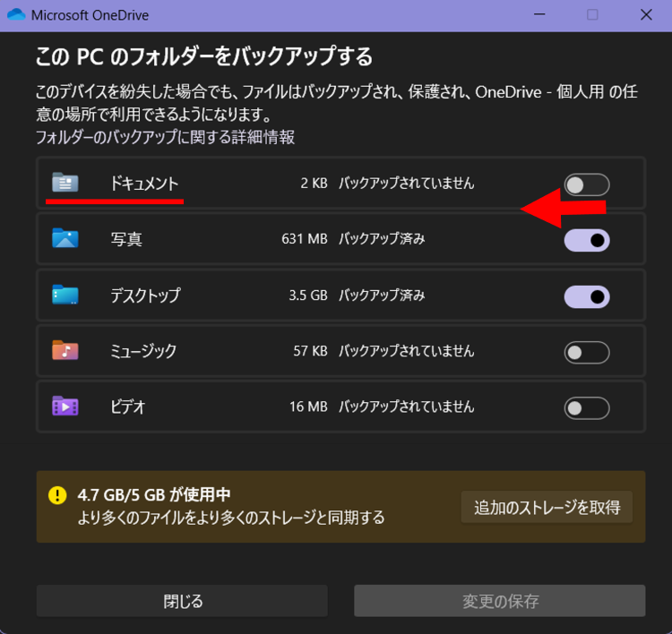Click the 変更の保存 button
Viewport: 672px width, 634px height.
(x=500, y=601)
